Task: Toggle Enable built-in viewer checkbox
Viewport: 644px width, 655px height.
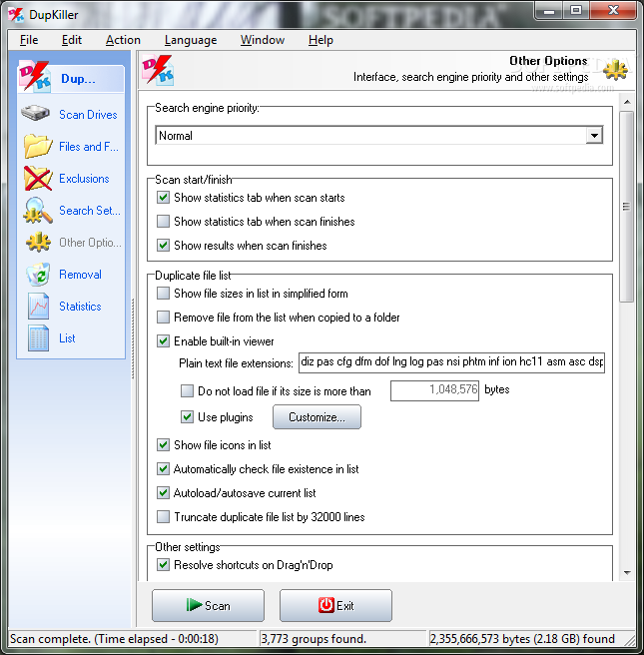Action: (163, 341)
